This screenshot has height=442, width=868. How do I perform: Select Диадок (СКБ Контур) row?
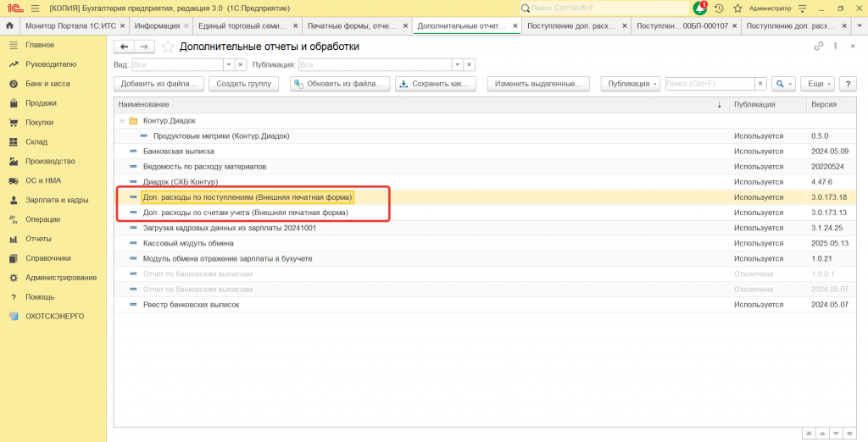tap(485, 181)
